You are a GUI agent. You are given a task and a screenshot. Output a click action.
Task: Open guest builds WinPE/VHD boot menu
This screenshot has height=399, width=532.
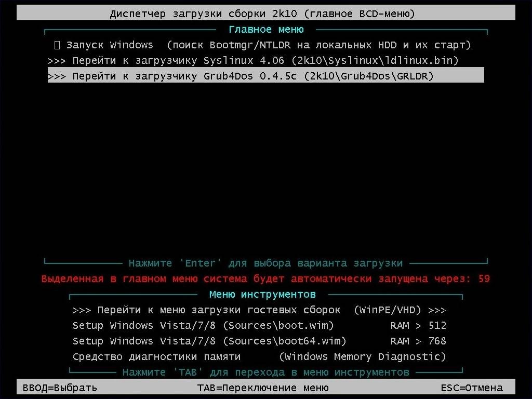[x=259, y=310]
